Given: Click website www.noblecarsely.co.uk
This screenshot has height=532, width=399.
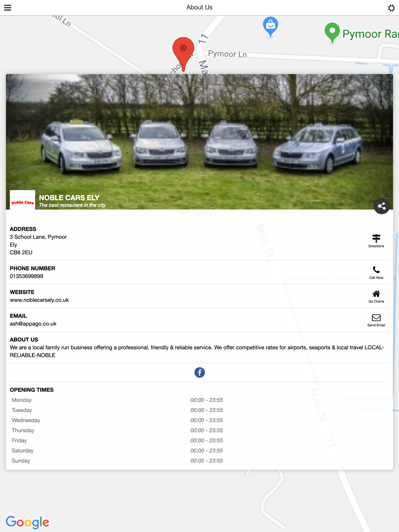Looking at the screenshot, I should 39,300.
